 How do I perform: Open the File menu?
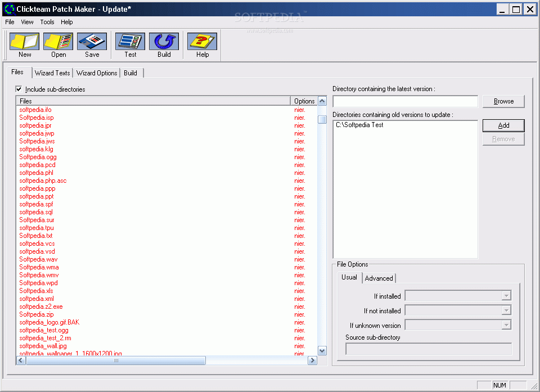pyautogui.click(x=10, y=22)
